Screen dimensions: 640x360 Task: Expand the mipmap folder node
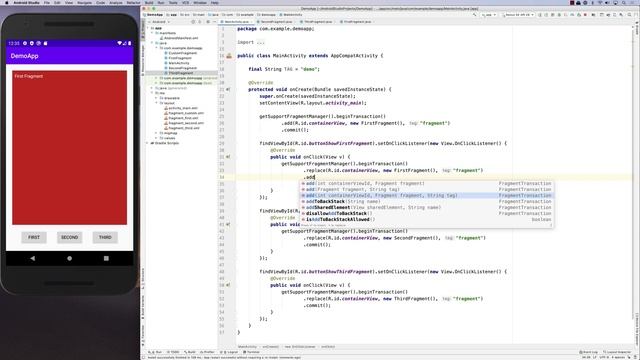click(157, 133)
